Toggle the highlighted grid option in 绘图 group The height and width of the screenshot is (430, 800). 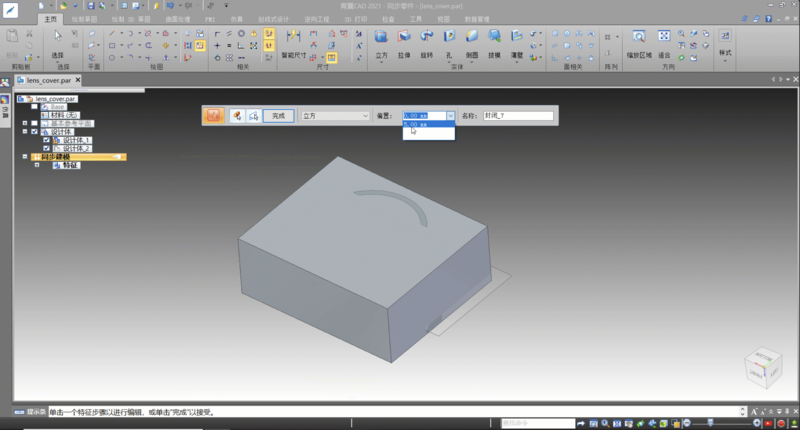(200, 45)
